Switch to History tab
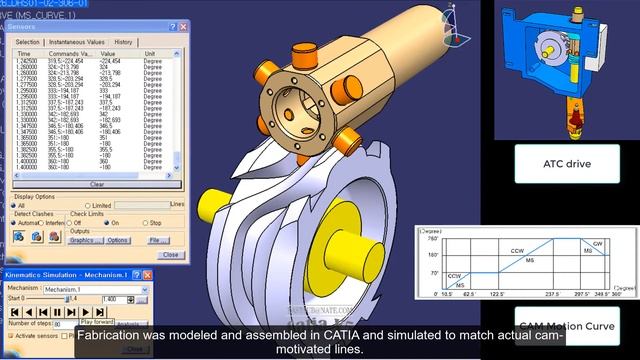This screenshot has height=360, width=640. point(123,42)
